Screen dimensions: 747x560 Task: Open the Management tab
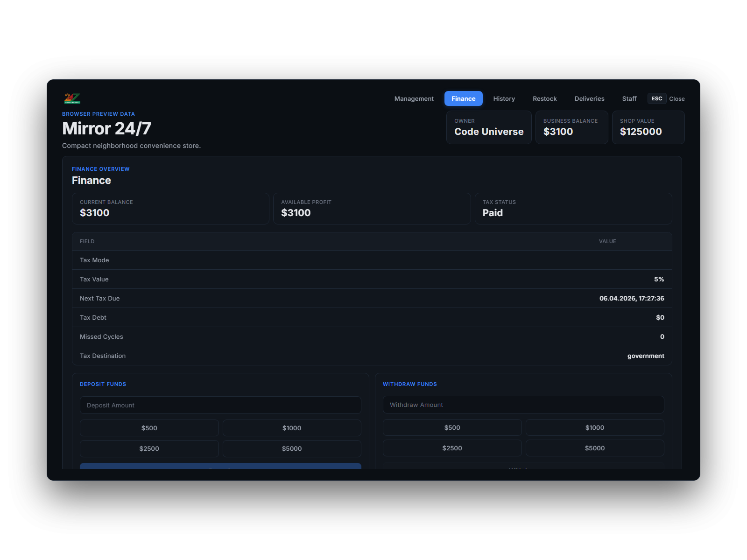(414, 98)
